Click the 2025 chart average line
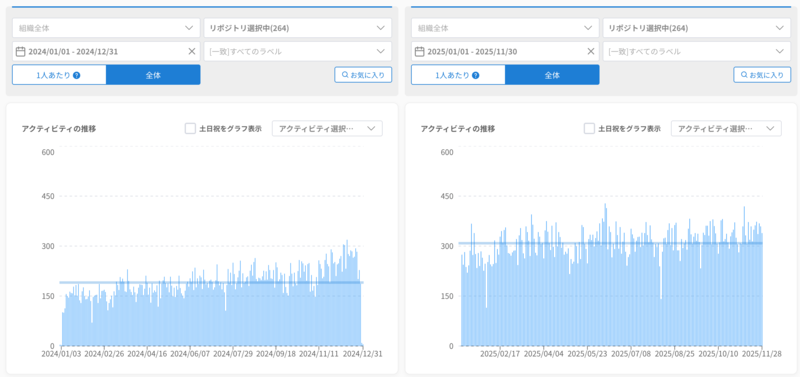This screenshot has width=800, height=377. coord(610,243)
